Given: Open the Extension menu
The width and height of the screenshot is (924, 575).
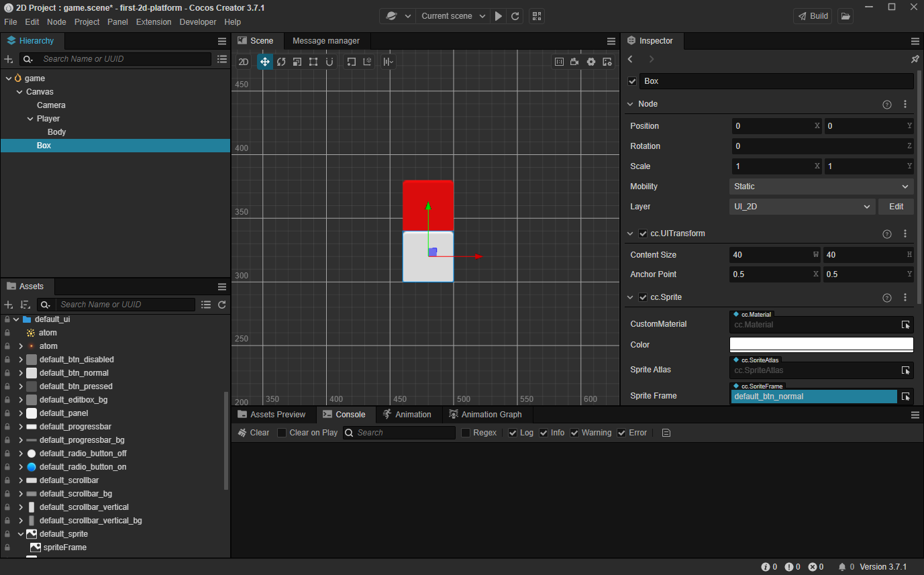Looking at the screenshot, I should (154, 22).
